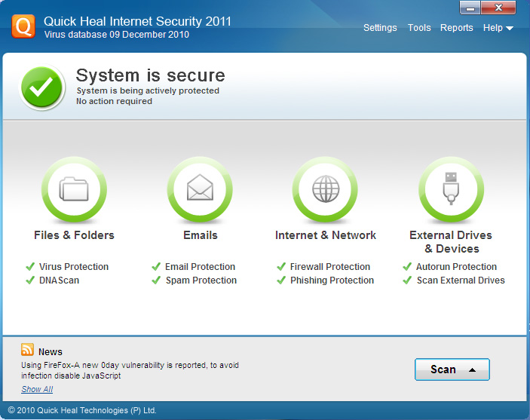530x420 pixels.
Task: Select the Scan External Drives label
Action: [x=461, y=280]
